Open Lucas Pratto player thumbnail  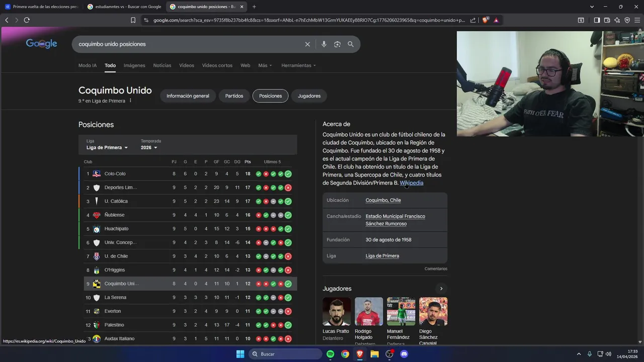[336, 311]
